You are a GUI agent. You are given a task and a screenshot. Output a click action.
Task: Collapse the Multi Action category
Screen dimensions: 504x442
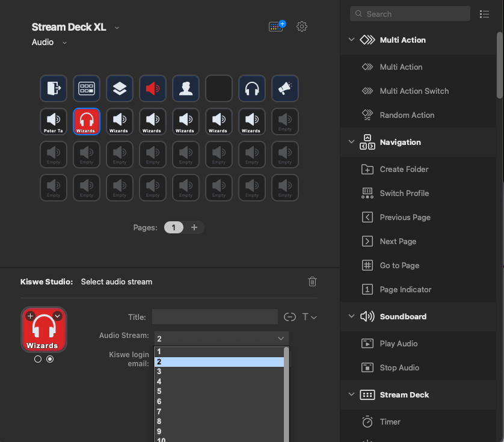351,40
